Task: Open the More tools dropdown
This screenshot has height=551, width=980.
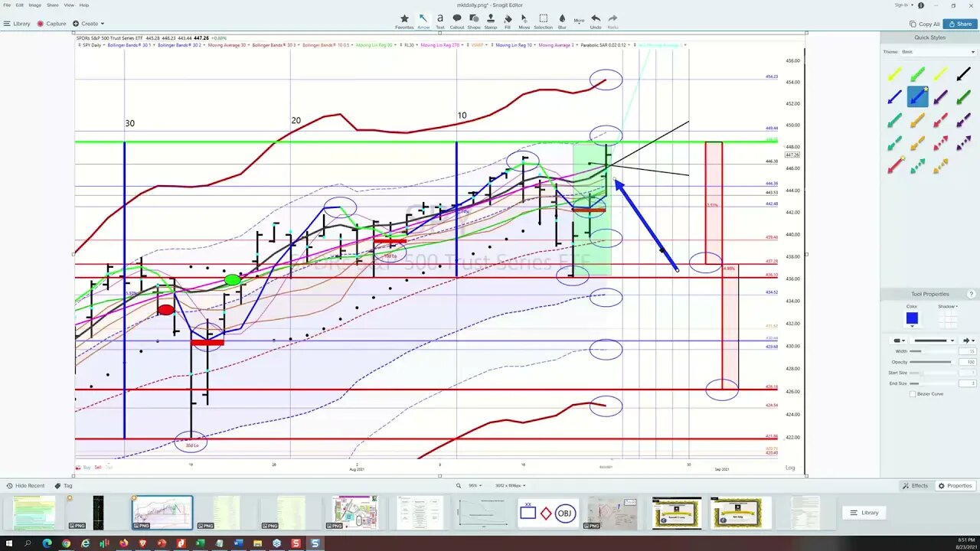Action: click(580, 21)
